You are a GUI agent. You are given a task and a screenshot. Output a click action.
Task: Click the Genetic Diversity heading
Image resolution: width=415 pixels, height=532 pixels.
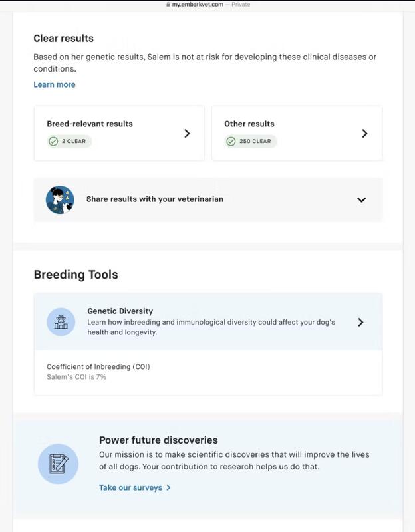coord(120,311)
